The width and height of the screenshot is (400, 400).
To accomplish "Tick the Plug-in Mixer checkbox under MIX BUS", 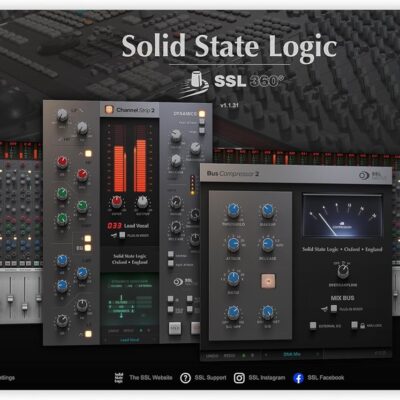I will pyautogui.click(x=333, y=309).
